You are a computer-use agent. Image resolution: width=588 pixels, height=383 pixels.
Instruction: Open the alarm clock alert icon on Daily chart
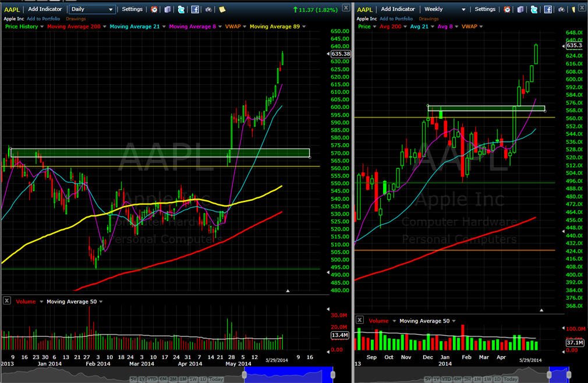[x=154, y=9]
